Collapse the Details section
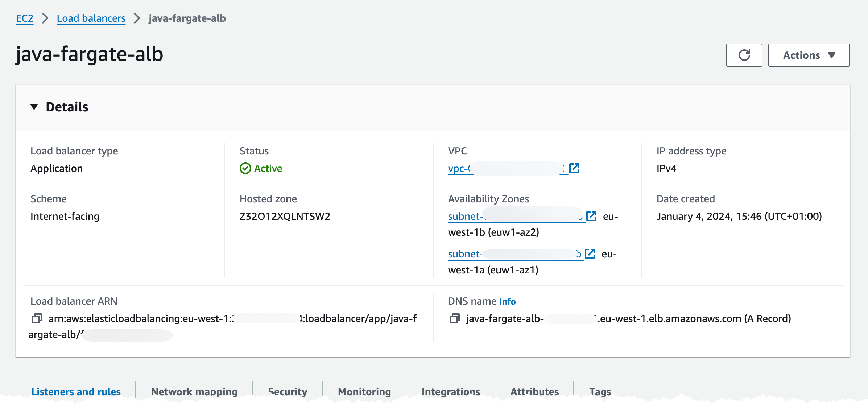 coord(34,107)
